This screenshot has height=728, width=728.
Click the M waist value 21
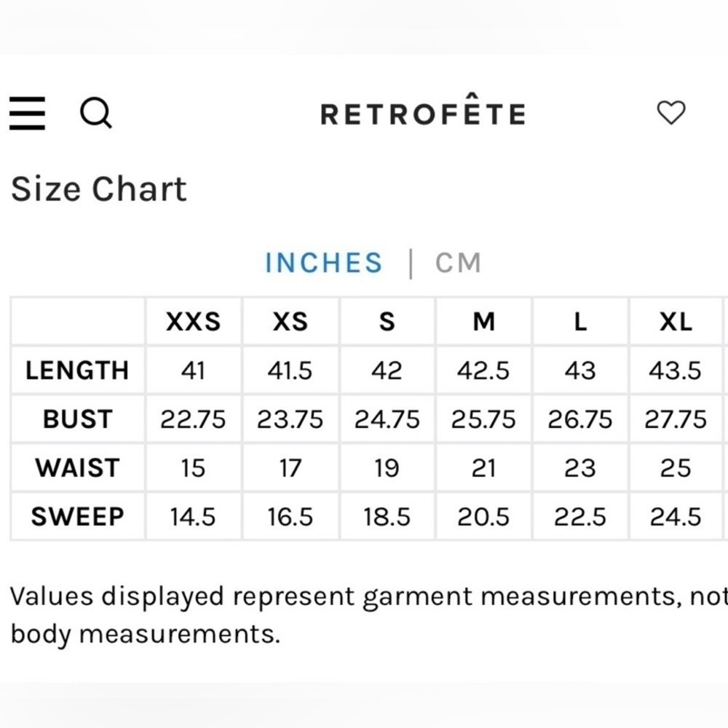coord(483,467)
